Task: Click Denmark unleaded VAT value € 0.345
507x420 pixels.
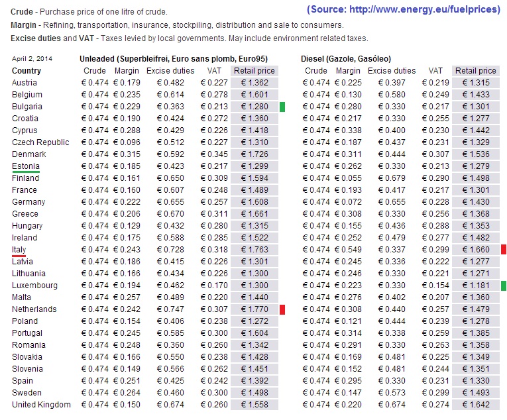Action: coord(214,154)
